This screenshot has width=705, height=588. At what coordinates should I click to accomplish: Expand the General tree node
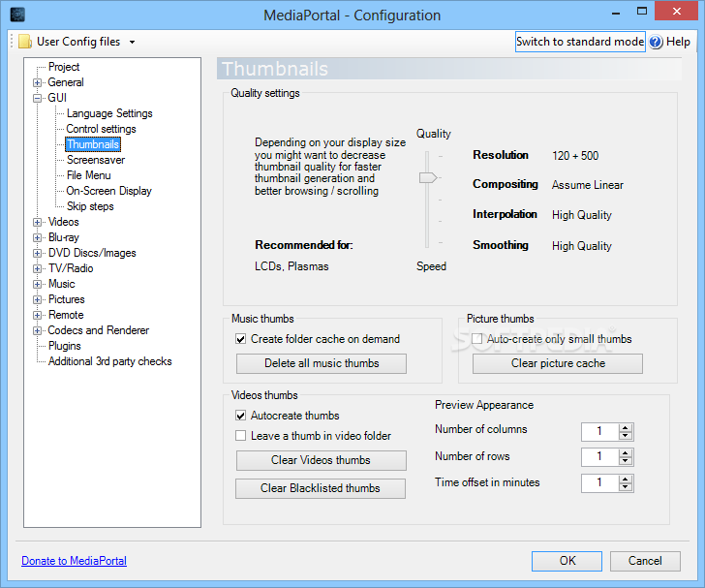(38, 82)
